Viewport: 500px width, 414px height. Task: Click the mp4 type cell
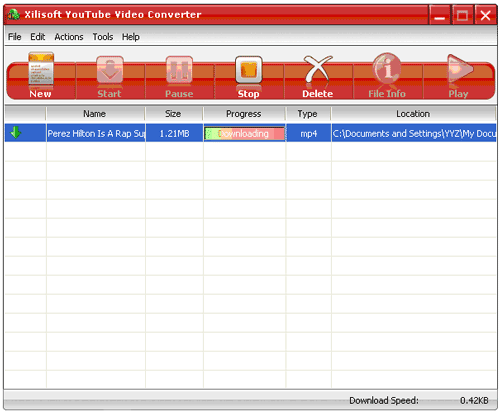[x=308, y=134]
